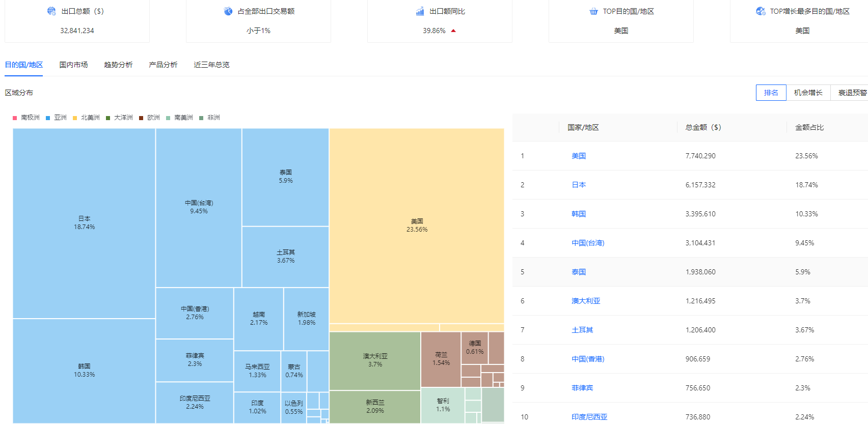Click the 18.74% share cell in table
868x424 pixels.
click(x=806, y=185)
